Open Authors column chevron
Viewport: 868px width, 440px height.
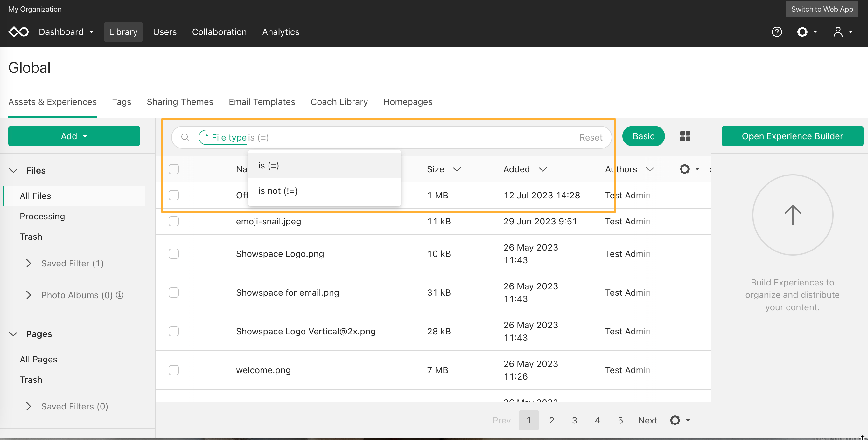coord(650,169)
